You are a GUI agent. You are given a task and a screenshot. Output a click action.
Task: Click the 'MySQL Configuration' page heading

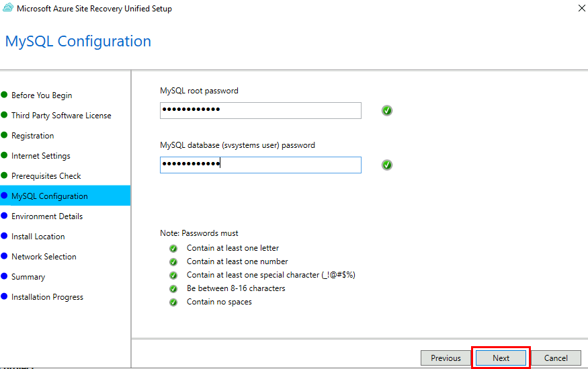click(x=78, y=41)
